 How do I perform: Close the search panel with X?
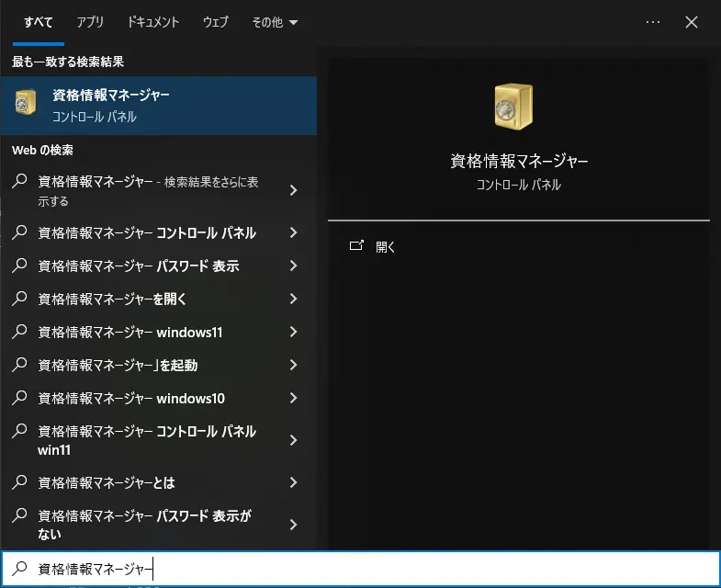693,22
